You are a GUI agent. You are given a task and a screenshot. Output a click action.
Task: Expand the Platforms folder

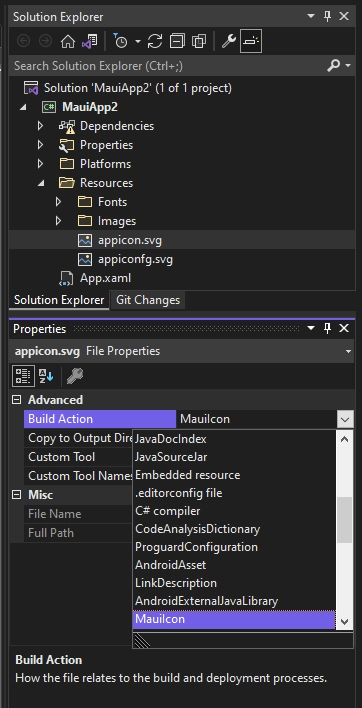pyautogui.click(x=41, y=164)
